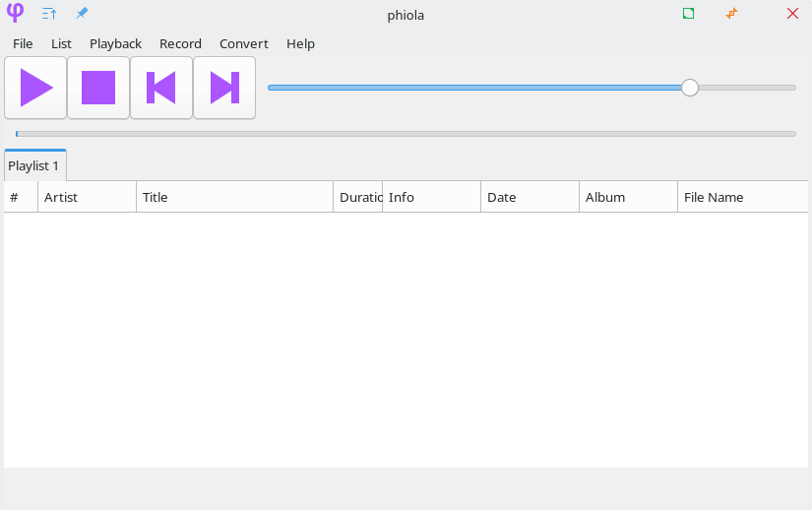
Task: Pin the window using the pin icon
Action: coord(83,14)
